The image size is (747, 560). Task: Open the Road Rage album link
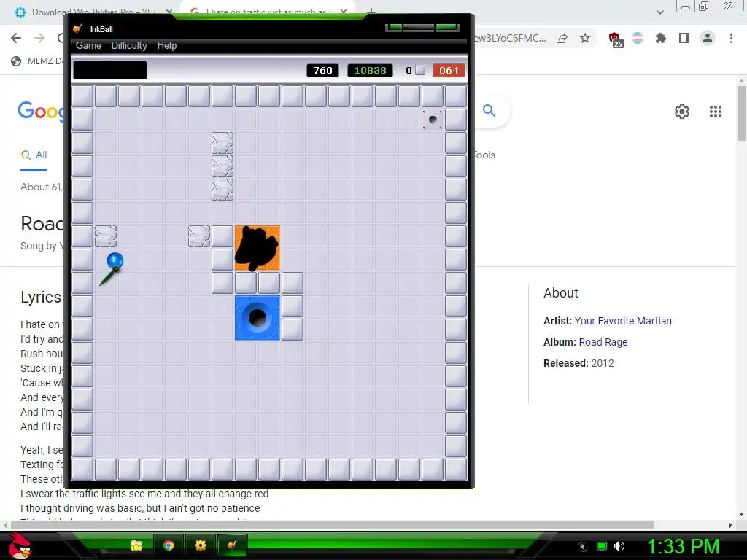click(603, 342)
